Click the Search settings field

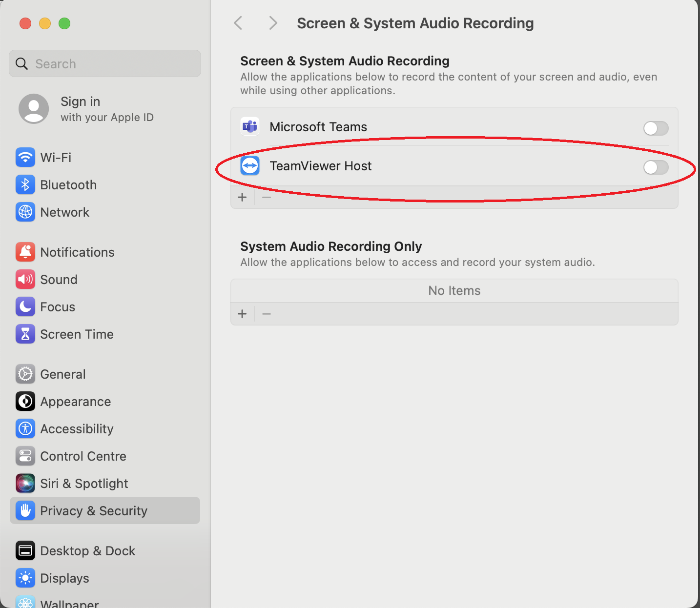105,63
